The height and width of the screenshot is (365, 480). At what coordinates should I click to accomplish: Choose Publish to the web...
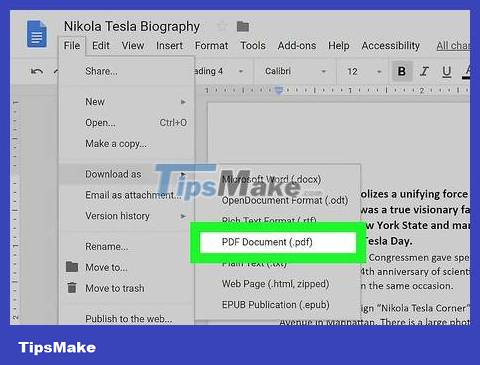coord(126,319)
